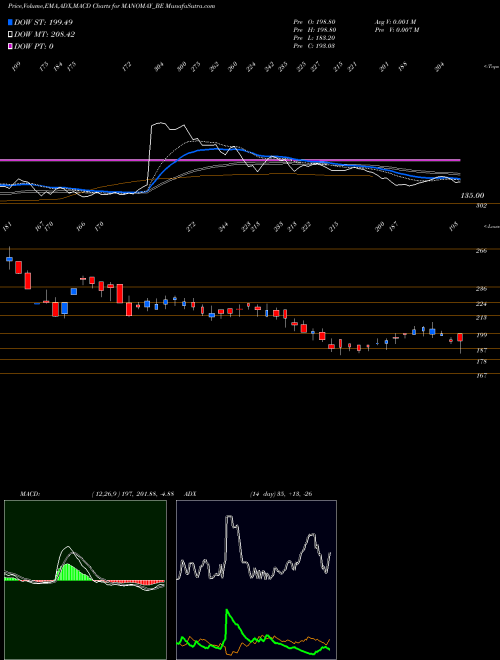Click the 244 low-value label

coord(223,226)
